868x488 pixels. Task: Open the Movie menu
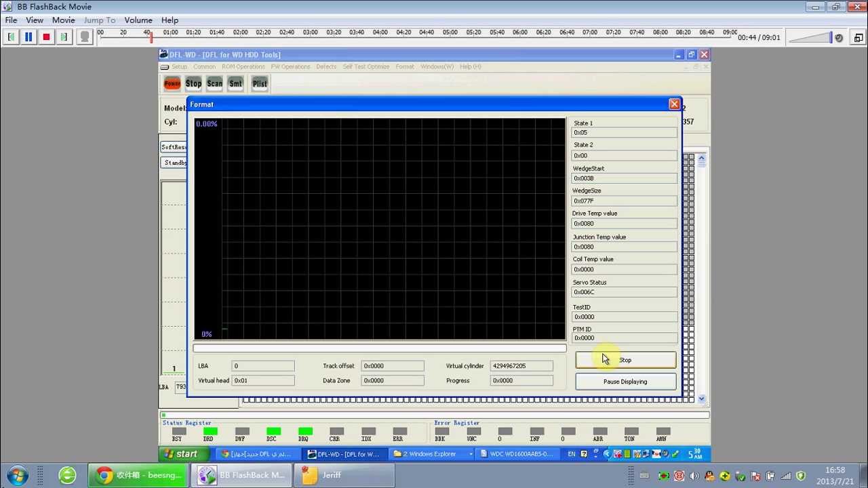[64, 20]
